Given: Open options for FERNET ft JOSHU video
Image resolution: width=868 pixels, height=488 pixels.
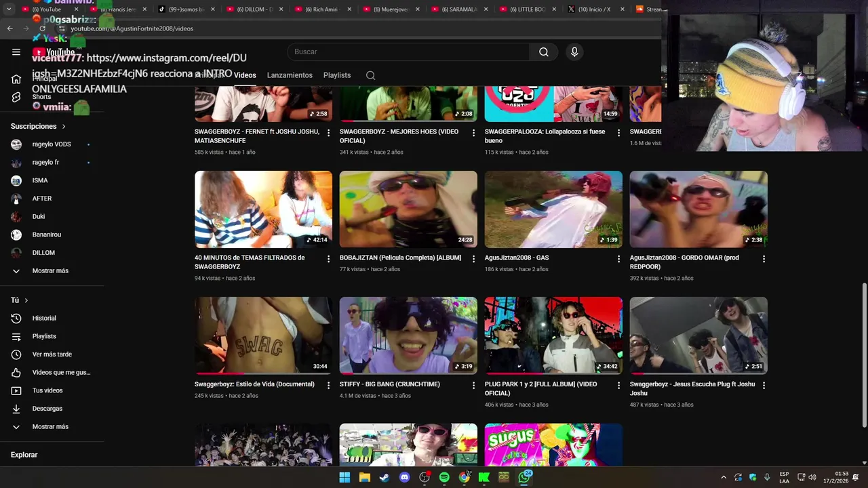Looking at the screenshot, I should point(329,133).
